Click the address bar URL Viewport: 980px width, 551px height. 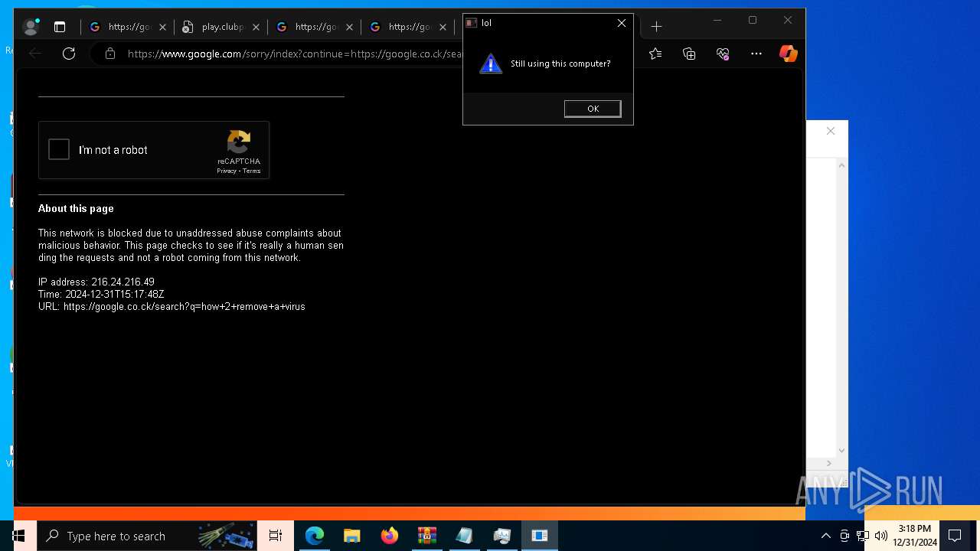point(296,54)
